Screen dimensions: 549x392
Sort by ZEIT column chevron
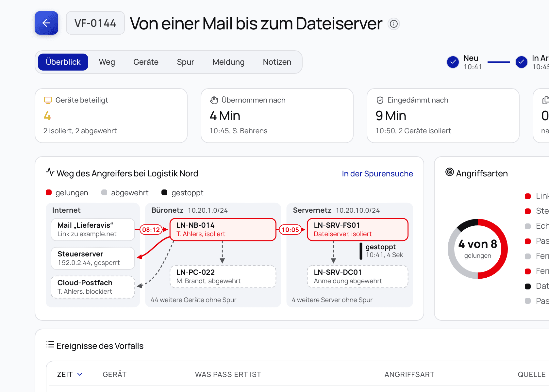click(x=80, y=374)
